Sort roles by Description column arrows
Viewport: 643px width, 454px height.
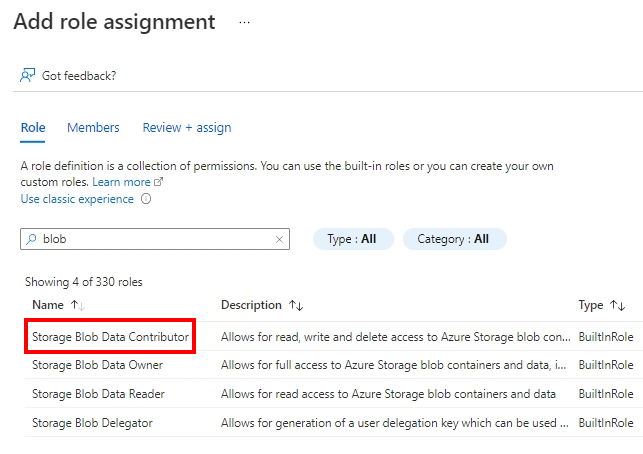coord(296,305)
